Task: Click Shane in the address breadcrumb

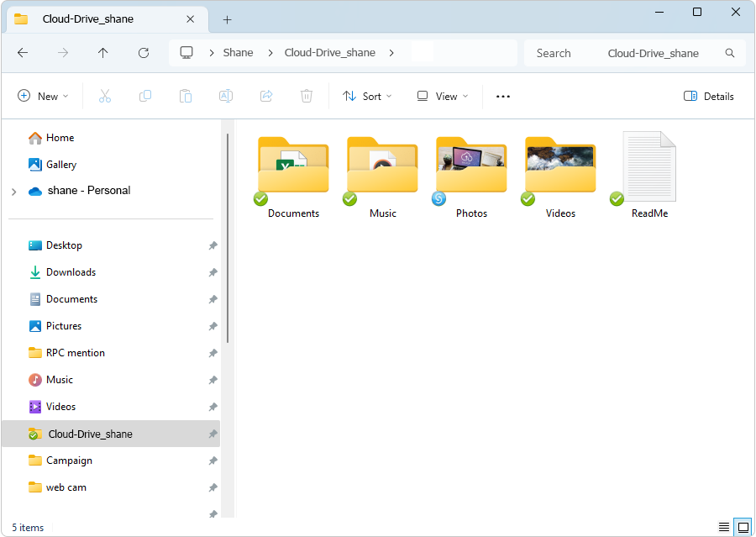Action: pyautogui.click(x=239, y=53)
